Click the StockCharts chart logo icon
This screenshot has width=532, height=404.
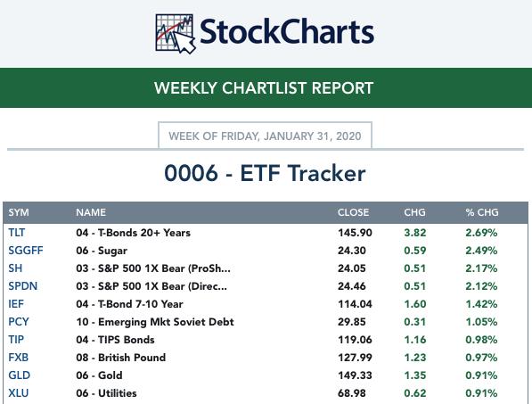pyautogui.click(x=176, y=34)
